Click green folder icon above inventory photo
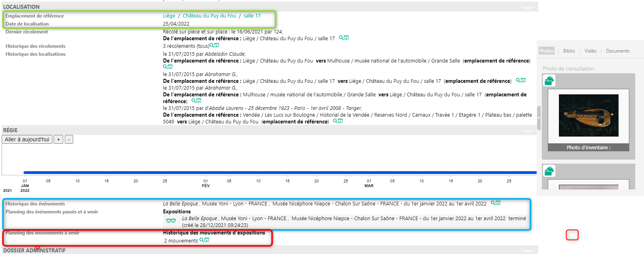 click(549, 81)
